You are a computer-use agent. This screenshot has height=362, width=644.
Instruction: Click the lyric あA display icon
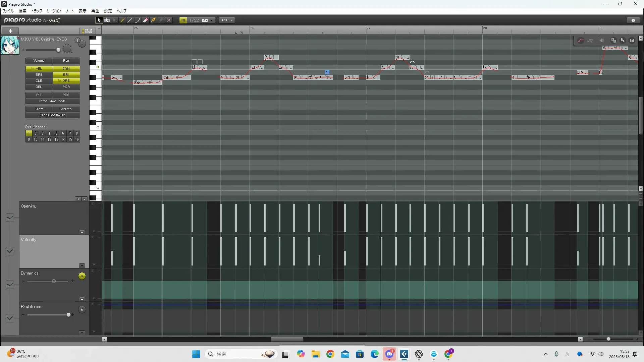point(623,41)
